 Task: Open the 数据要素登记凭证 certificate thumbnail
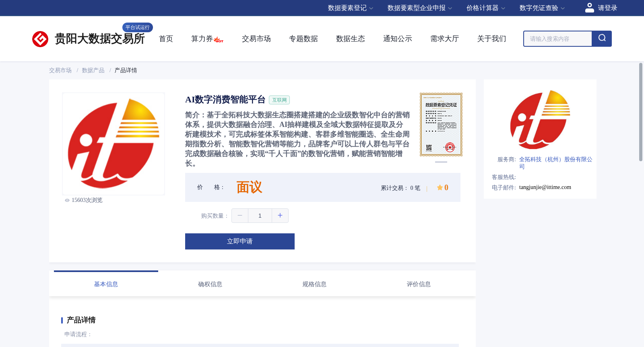coord(441,125)
